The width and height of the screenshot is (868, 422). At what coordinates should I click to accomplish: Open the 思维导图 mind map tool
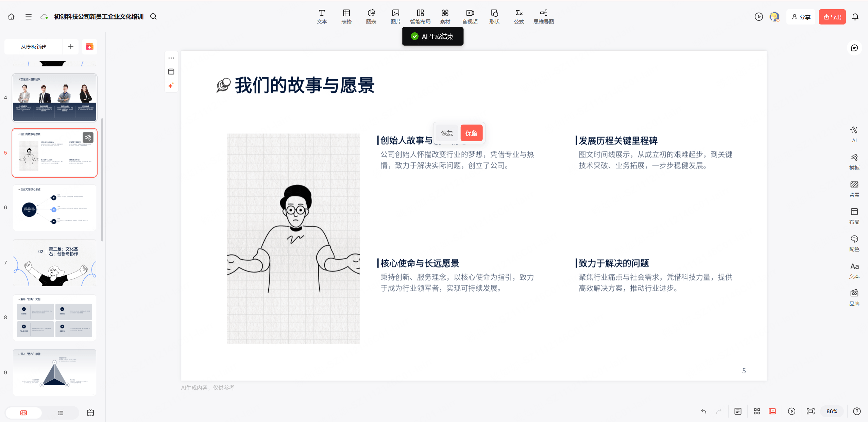point(543,16)
